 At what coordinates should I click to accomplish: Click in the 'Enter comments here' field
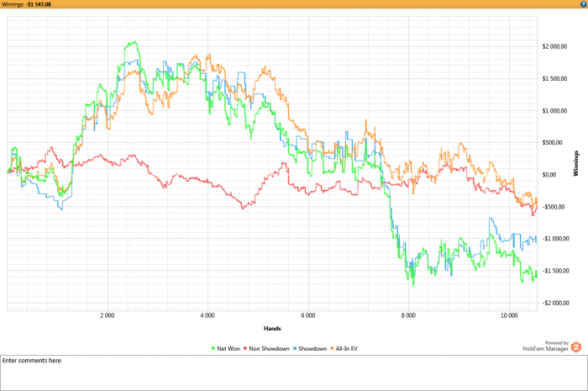pos(294,373)
